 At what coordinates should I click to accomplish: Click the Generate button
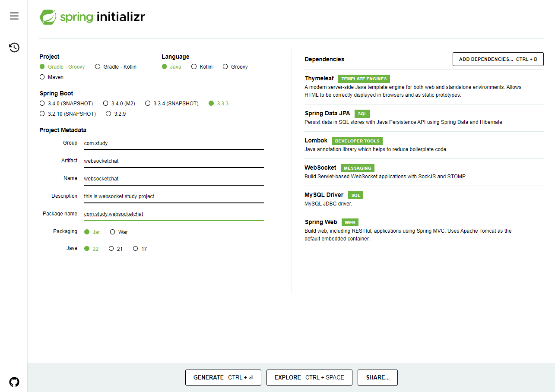[x=223, y=378]
